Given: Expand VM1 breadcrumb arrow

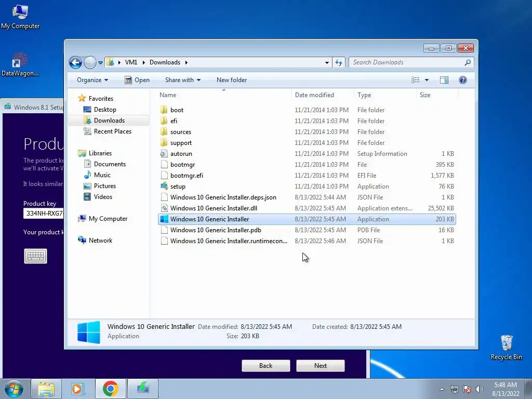Looking at the screenshot, I should tap(143, 62).
